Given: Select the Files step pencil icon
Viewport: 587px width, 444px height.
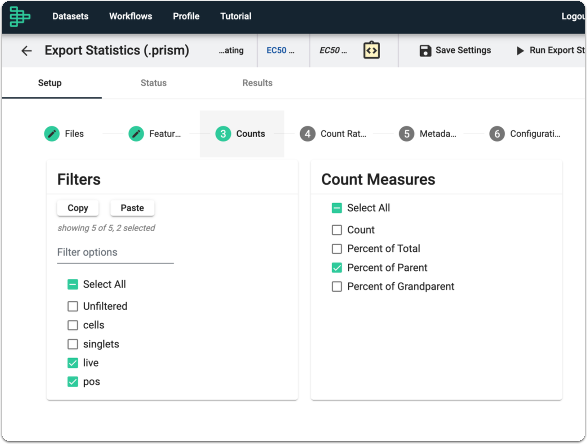Looking at the screenshot, I should click(x=52, y=134).
